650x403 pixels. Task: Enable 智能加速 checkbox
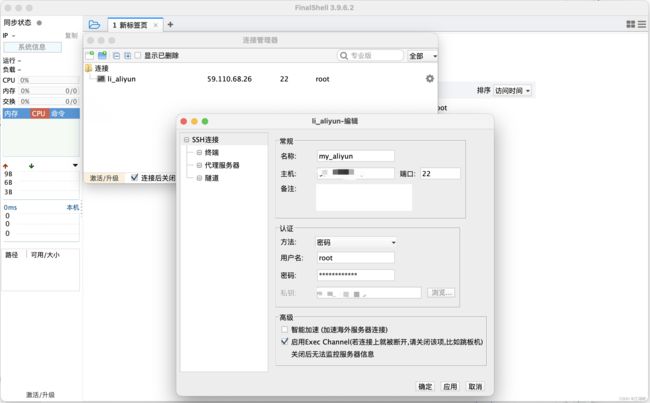click(x=284, y=330)
